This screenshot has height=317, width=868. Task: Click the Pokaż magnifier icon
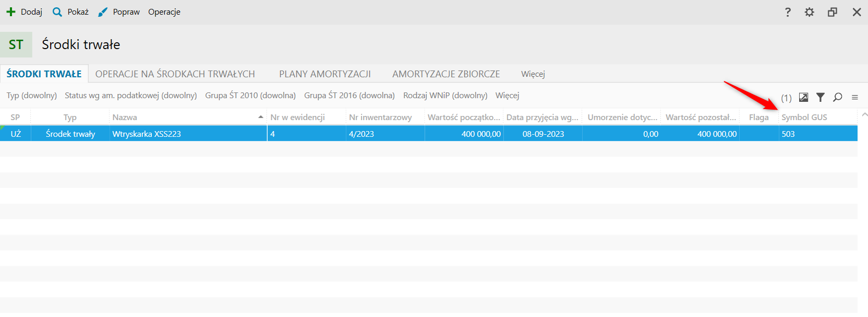[57, 11]
